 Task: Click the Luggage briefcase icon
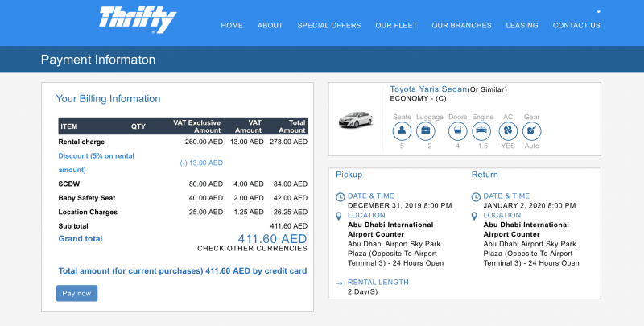426,131
